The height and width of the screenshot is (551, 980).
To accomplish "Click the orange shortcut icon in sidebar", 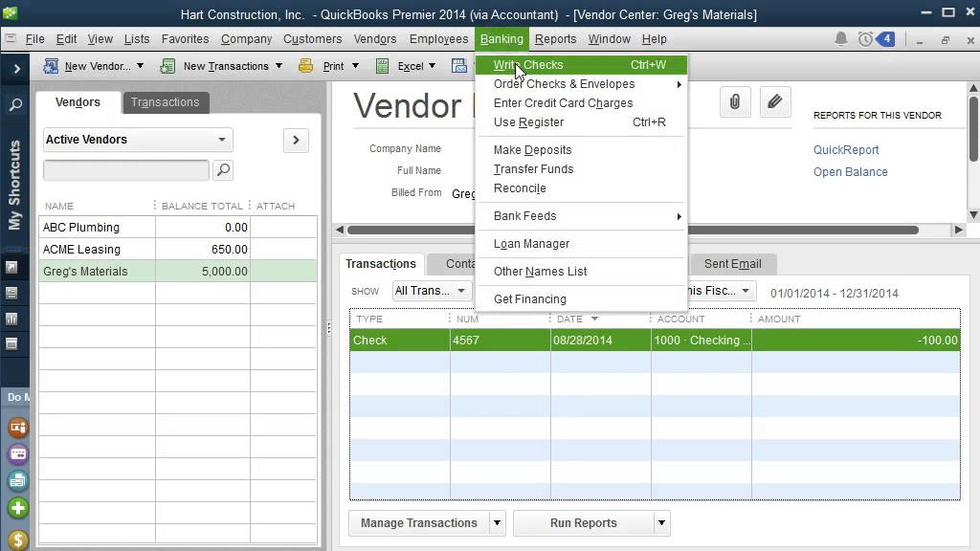I will tap(18, 428).
